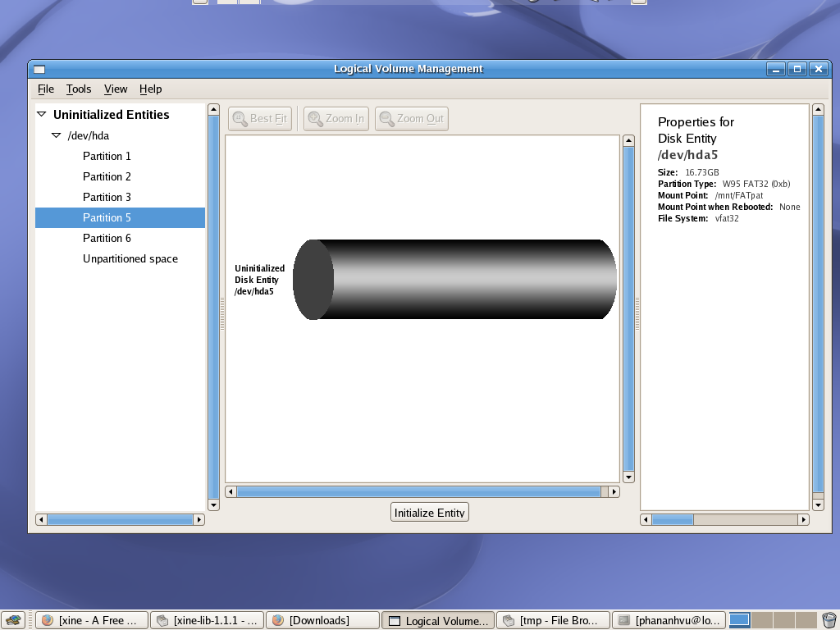Click the Logical Volume taskbar button
The image size is (840, 630).
click(x=438, y=620)
